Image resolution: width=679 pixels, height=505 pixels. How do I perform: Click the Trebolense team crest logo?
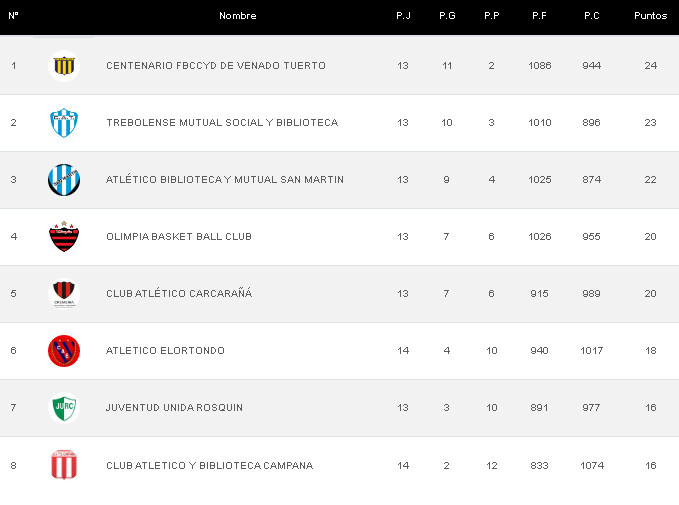(64, 123)
